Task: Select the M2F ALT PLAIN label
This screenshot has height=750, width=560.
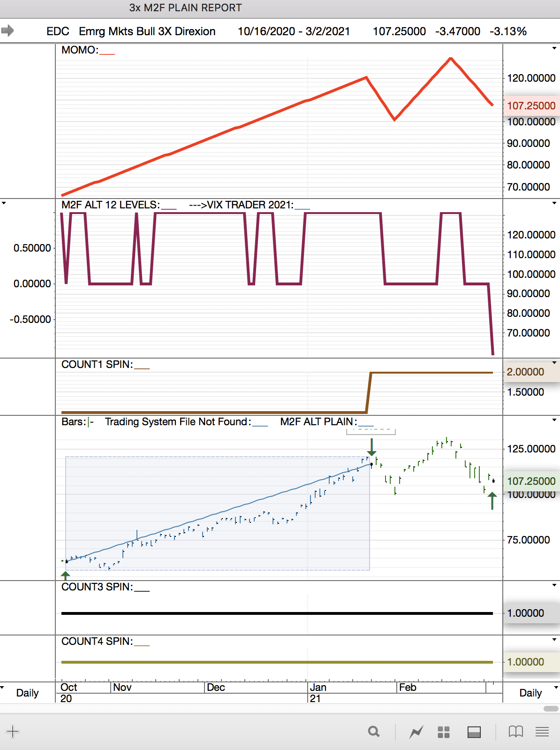Action: pos(318,421)
